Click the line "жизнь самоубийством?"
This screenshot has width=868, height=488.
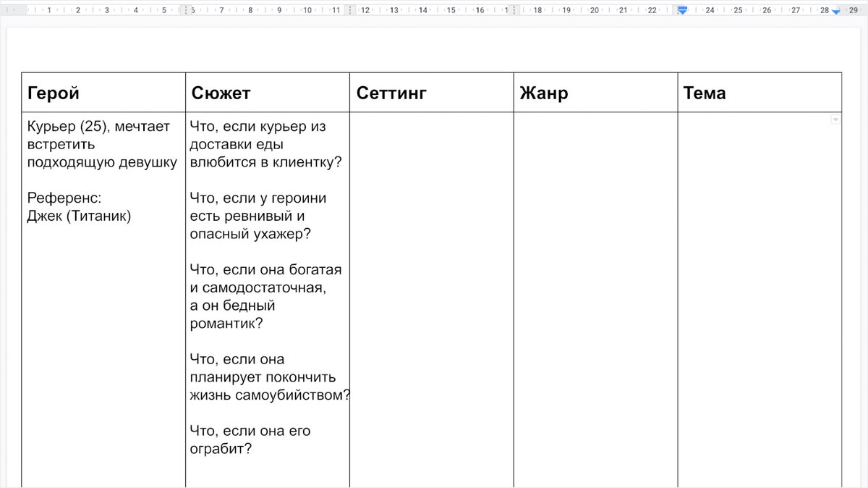[271, 395]
